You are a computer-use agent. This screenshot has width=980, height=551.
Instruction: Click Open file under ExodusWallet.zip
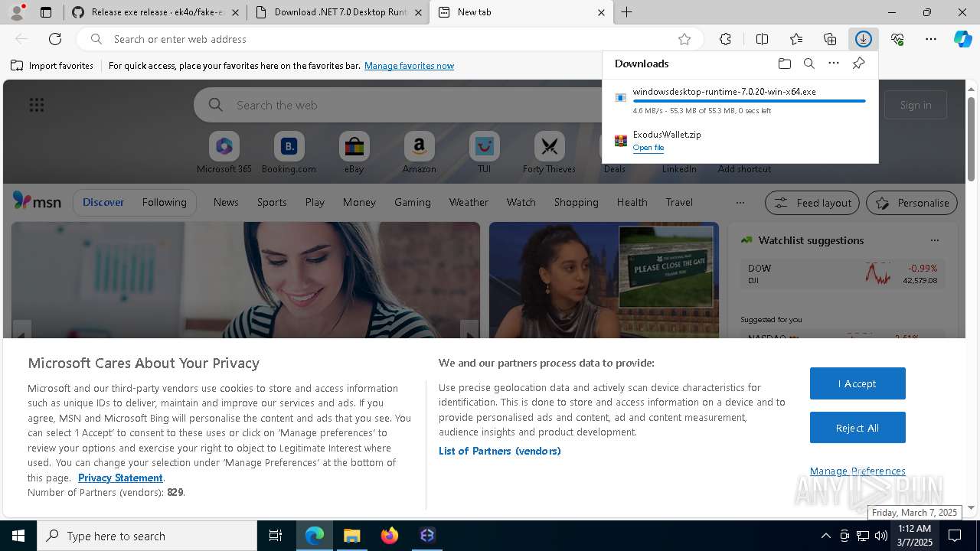(x=648, y=148)
